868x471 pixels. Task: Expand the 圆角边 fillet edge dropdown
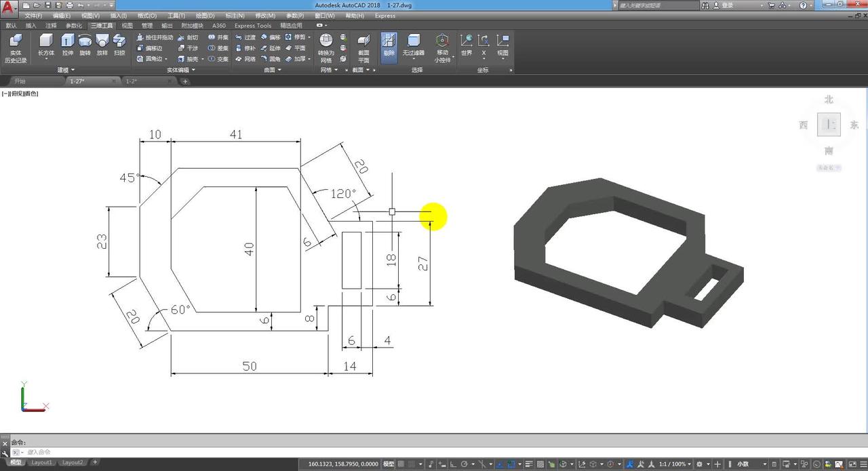[x=166, y=59]
